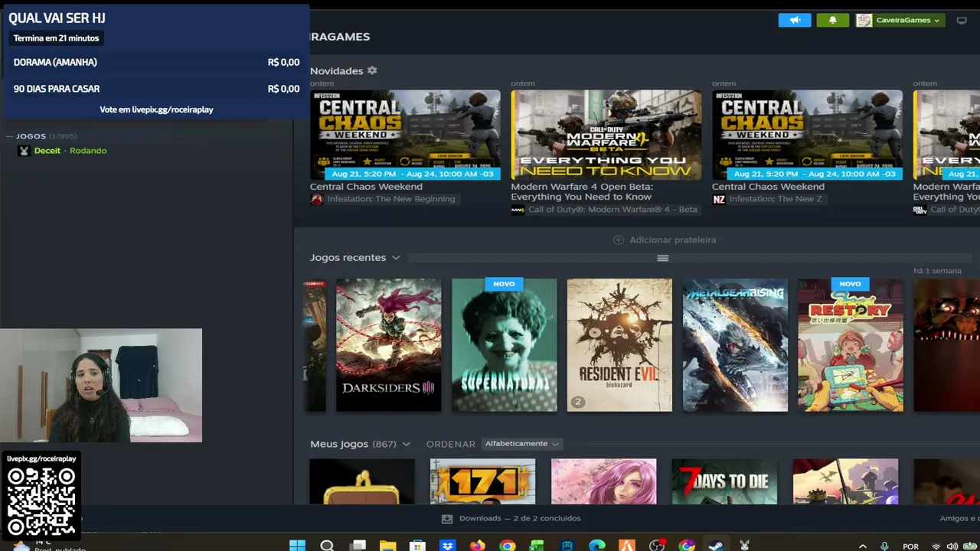
Task: Open the volume control in the system tray
Action: click(952, 546)
